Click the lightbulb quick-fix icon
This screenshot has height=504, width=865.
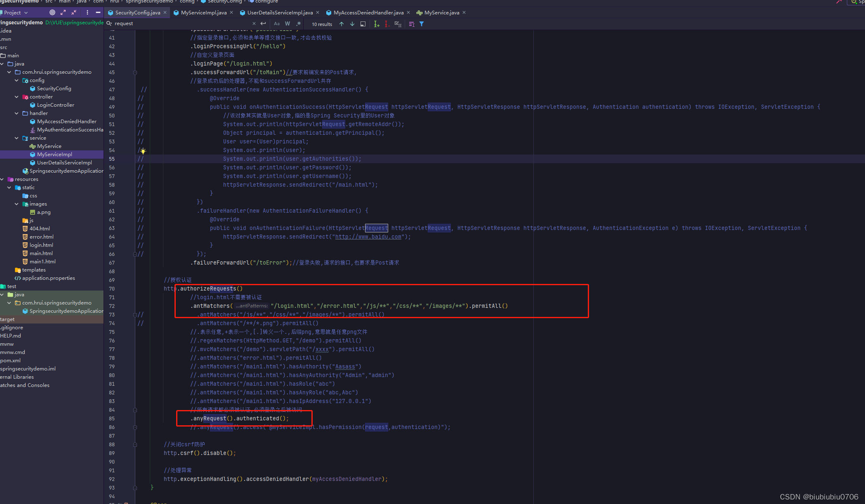[143, 151]
